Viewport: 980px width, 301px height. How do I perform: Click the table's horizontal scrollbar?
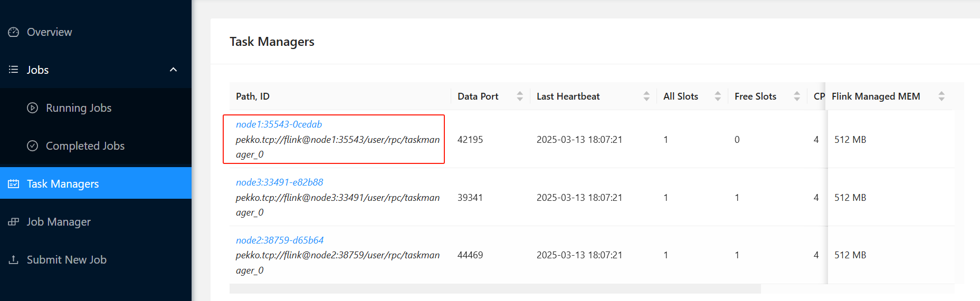[x=495, y=289]
